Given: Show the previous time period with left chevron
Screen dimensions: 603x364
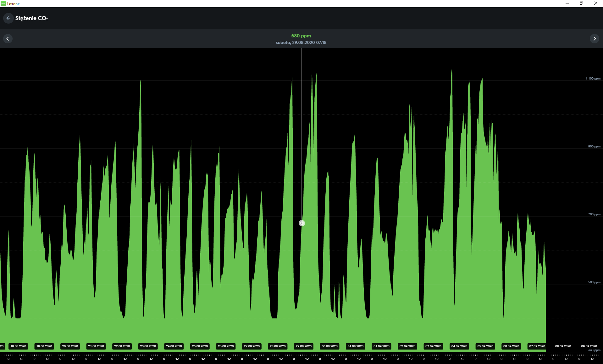Looking at the screenshot, I should 8,39.
